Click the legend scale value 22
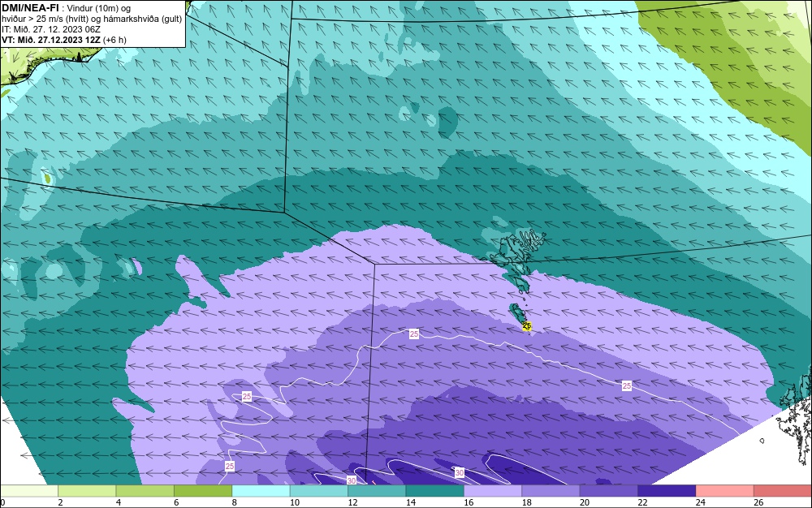 click(642, 502)
